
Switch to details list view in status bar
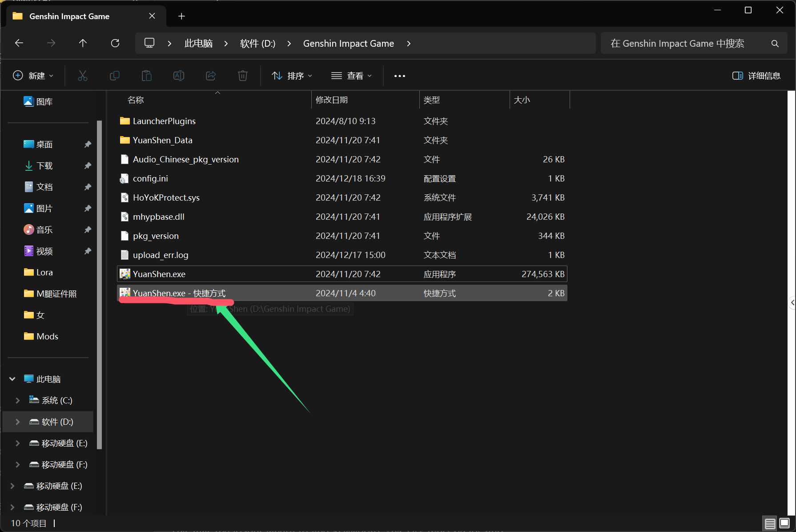coord(770,524)
